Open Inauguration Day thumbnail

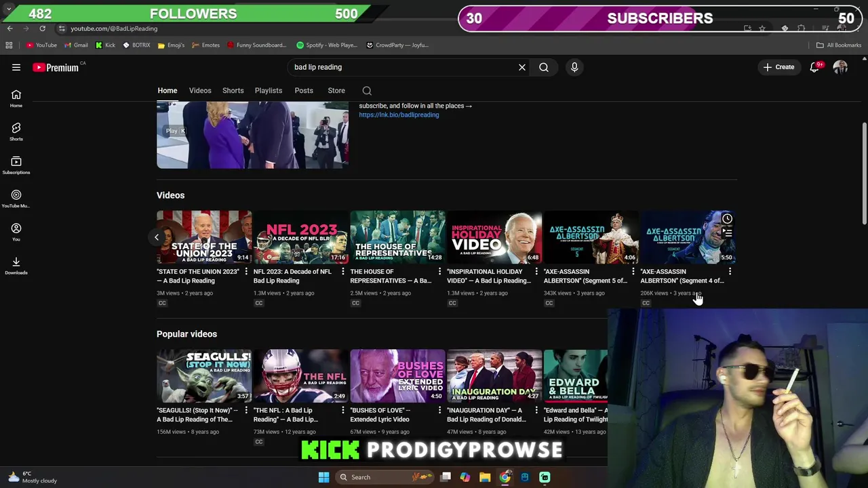point(494,375)
